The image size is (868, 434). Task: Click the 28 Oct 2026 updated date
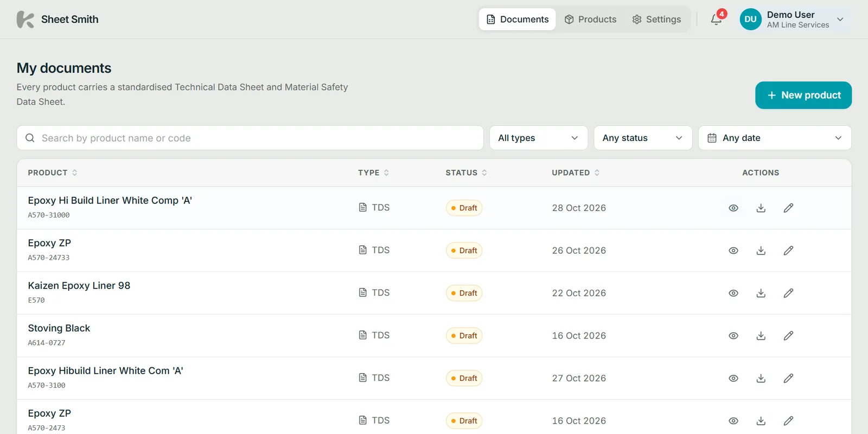(x=579, y=208)
